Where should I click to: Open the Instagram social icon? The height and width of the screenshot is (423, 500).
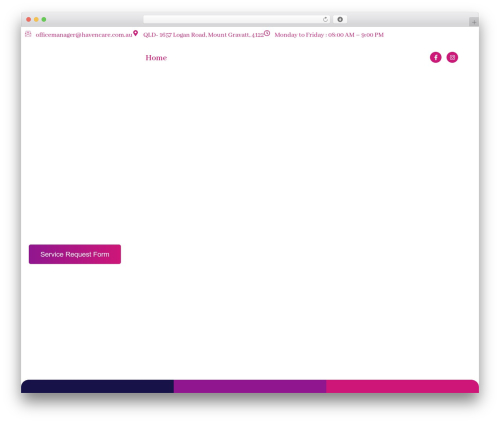click(452, 57)
